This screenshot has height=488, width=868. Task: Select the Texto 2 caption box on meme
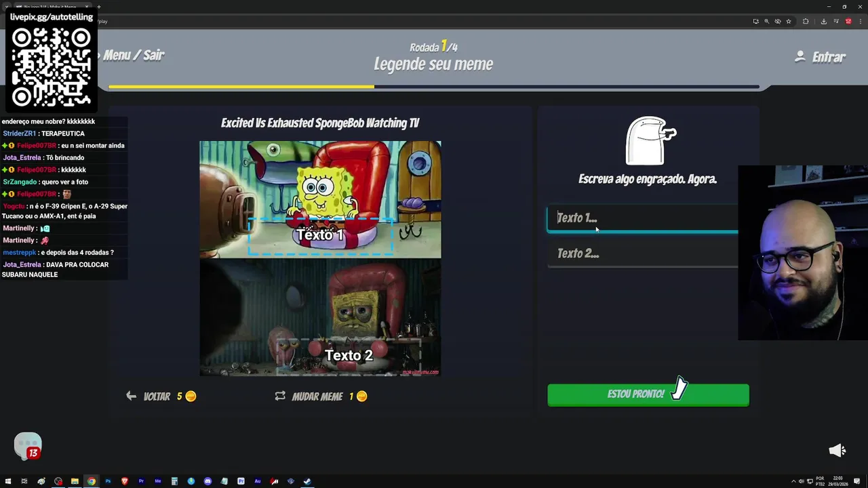(349, 356)
